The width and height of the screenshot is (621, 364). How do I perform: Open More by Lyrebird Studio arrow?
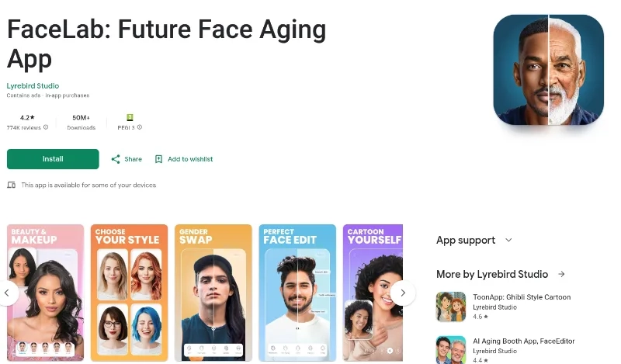[x=561, y=274]
